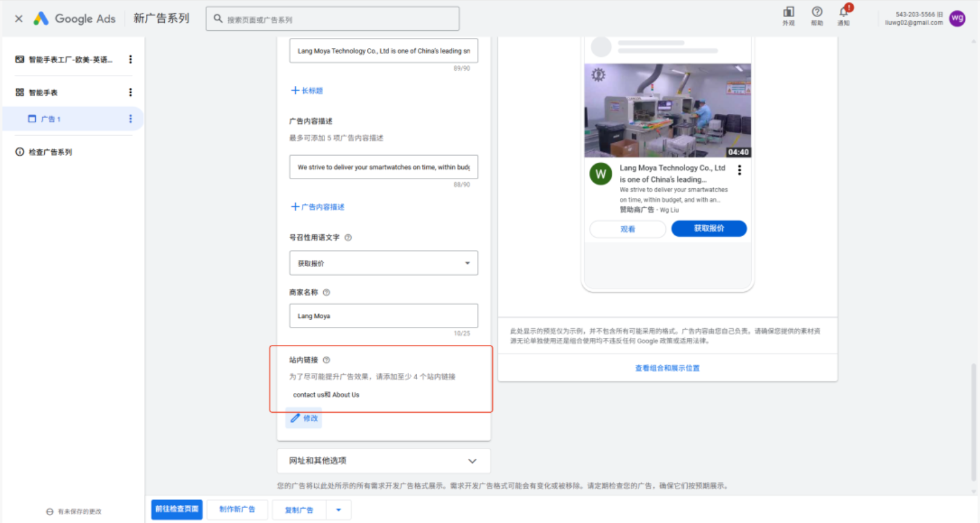Click the 商家名称 field containing Lang Moya

pyautogui.click(x=383, y=316)
